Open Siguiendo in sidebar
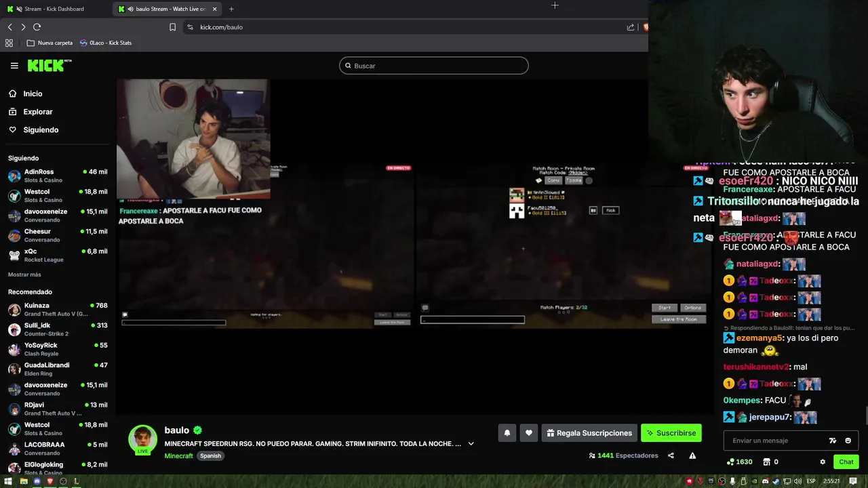This screenshot has width=868, height=488. [x=41, y=129]
